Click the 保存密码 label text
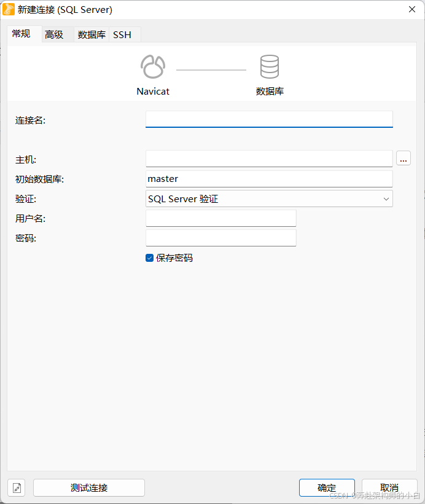This screenshot has width=425, height=504. tap(174, 258)
